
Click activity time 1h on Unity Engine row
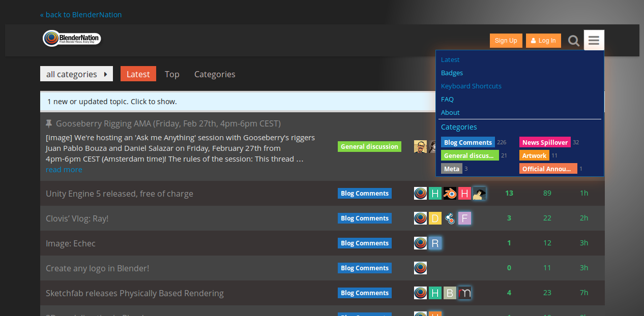tap(584, 193)
